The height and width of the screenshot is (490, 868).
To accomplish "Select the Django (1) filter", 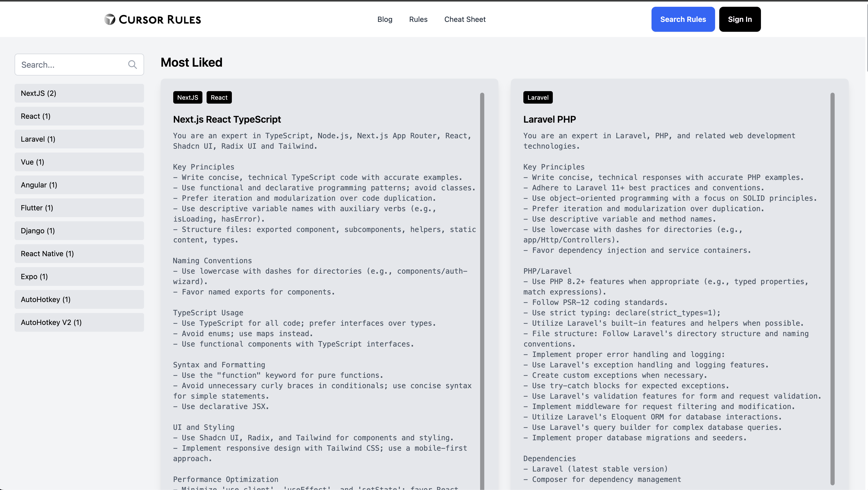I will click(x=79, y=231).
